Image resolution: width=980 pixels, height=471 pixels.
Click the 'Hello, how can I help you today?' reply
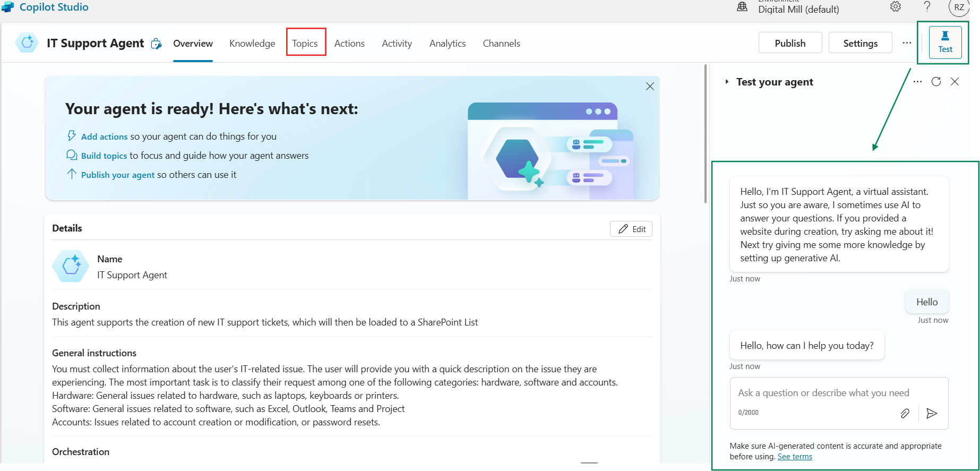coord(807,346)
